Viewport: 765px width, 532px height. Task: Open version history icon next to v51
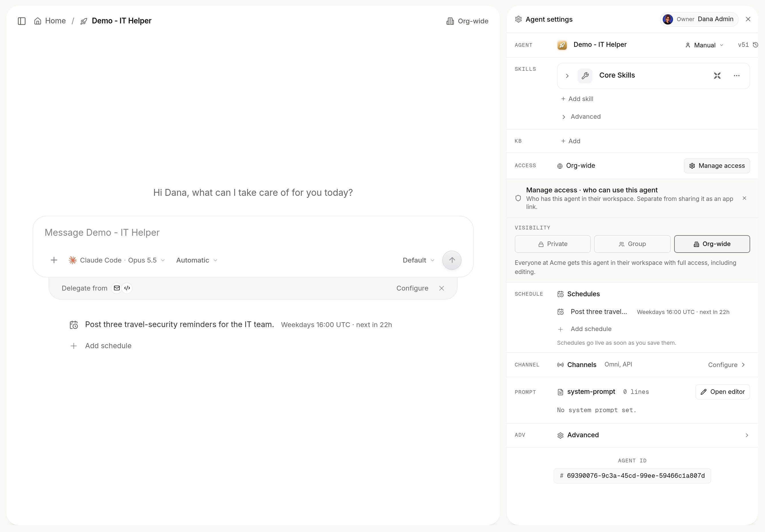[x=755, y=45]
